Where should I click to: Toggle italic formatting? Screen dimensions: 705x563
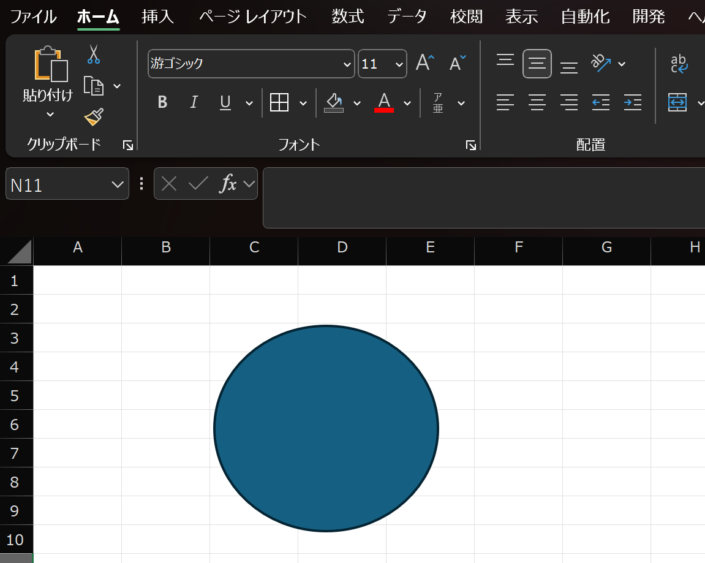[194, 103]
